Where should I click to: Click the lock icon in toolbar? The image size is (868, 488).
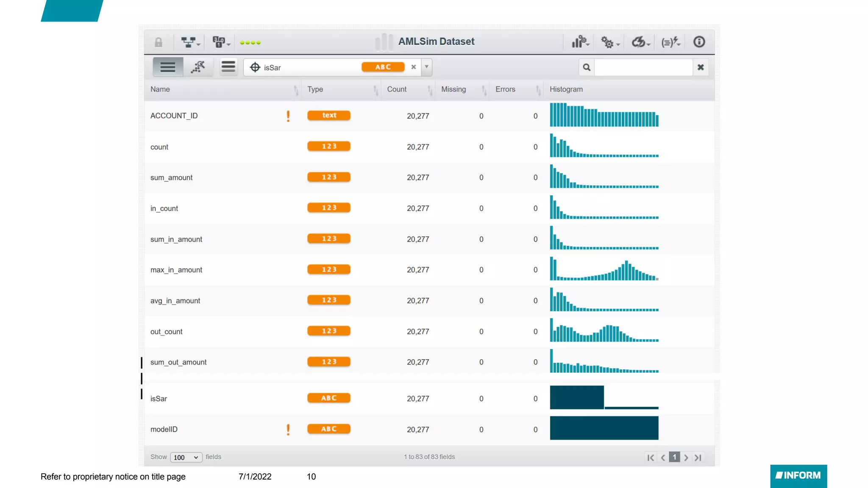[159, 42]
